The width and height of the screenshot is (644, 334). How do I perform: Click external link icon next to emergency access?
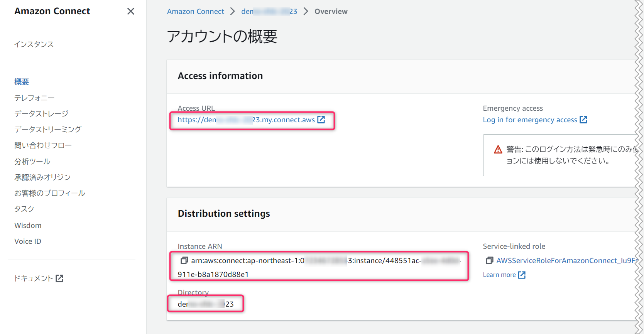pyautogui.click(x=583, y=120)
